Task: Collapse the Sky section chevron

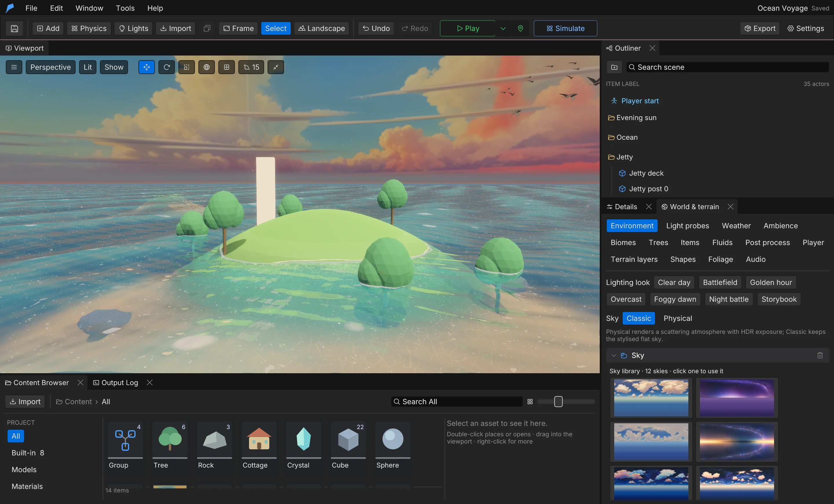Action: coord(614,355)
